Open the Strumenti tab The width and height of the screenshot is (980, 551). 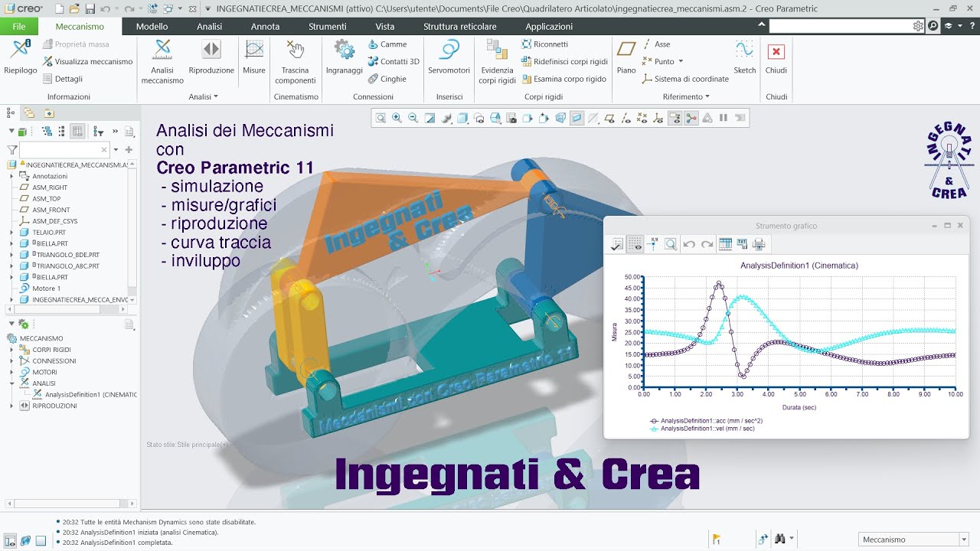pyautogui.click(x=327, y=26)
